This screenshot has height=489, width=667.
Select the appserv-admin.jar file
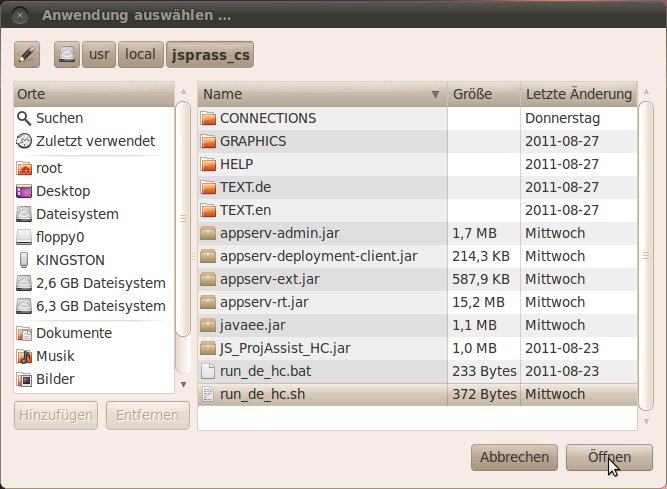[x=268, y=233]
